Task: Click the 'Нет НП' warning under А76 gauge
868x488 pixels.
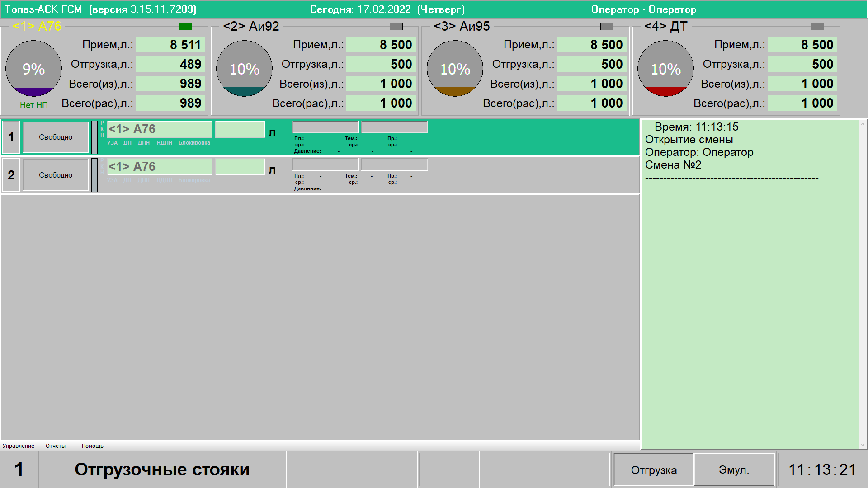Action: [34, 105]
